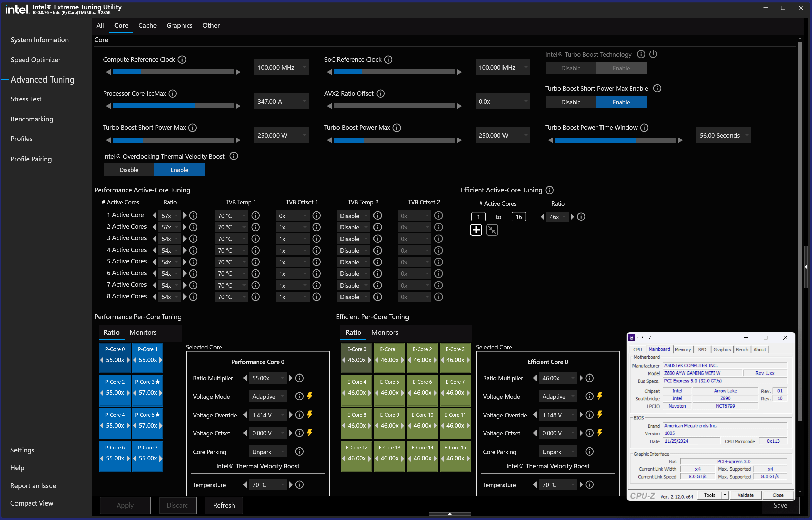Disable Overclocking Thermal Velocity Boost
Image resolution: width=812 pixels, height=520 pixels.
click(129, 170)
